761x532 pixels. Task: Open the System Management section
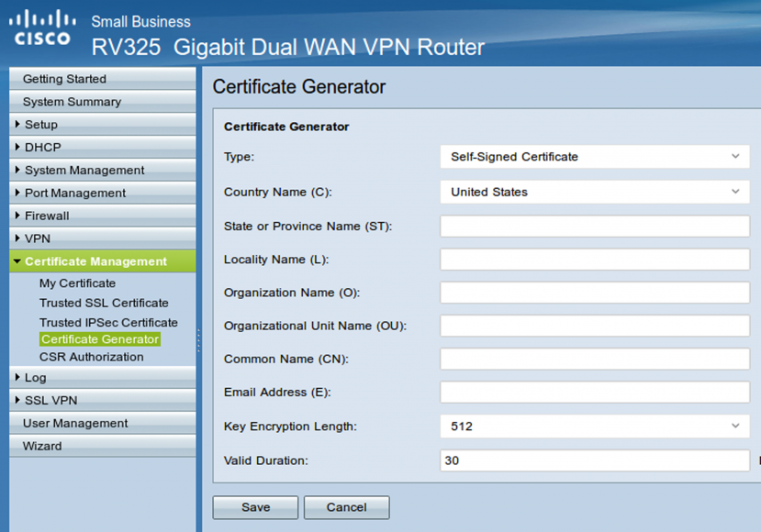(x=103, y=170)
